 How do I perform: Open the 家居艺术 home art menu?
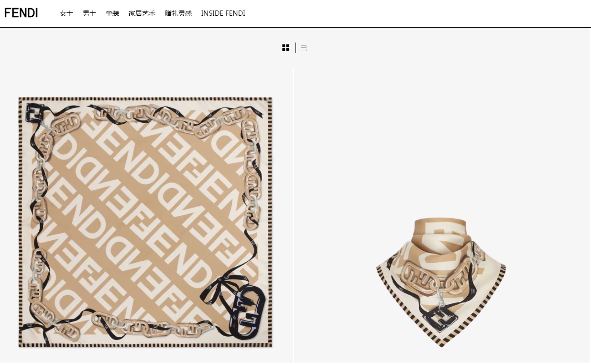coord(142,13)
